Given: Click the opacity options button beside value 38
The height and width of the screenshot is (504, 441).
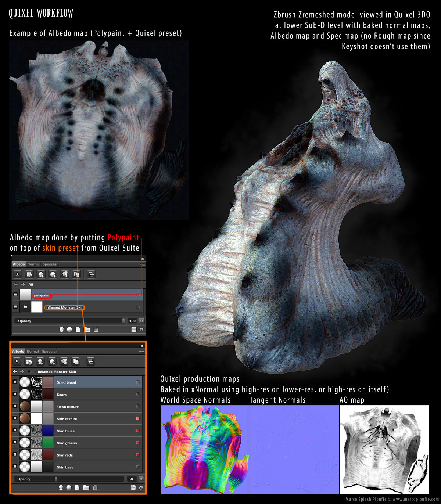Looking at the screenshot, I should (x=141, y=479).
